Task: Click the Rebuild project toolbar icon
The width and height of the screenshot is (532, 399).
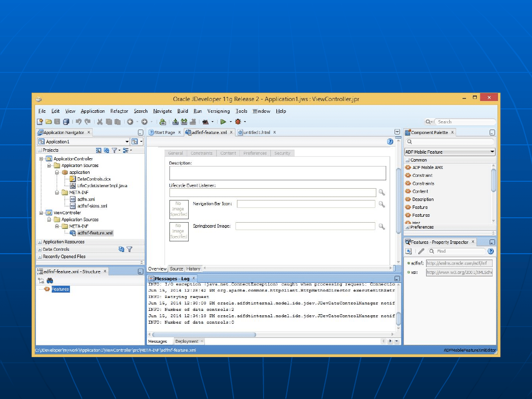Action: click(x=184, y=122)
